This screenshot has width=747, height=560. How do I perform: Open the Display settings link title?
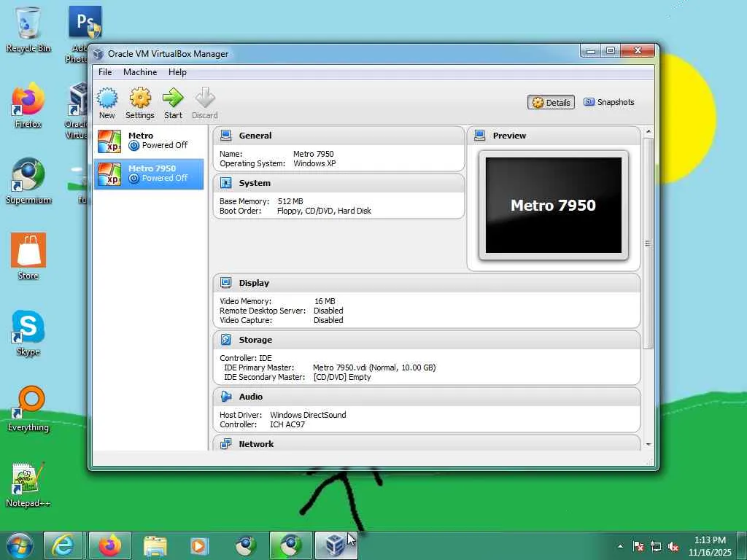coord(254,283)
